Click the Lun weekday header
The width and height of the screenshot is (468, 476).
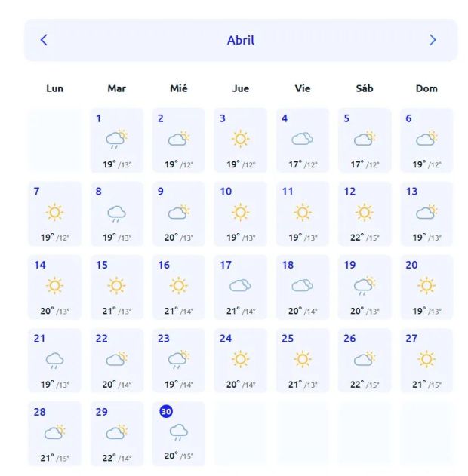tap(54, 88)
